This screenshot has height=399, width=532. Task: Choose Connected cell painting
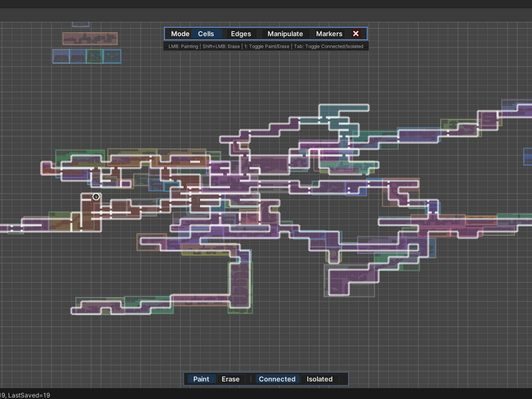click(x=277, y=379)
